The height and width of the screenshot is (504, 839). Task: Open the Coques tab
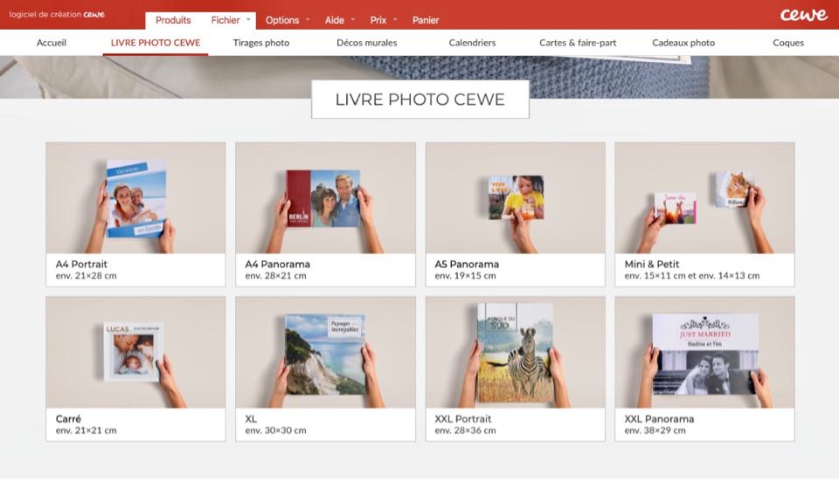click(x=788, y=43)
